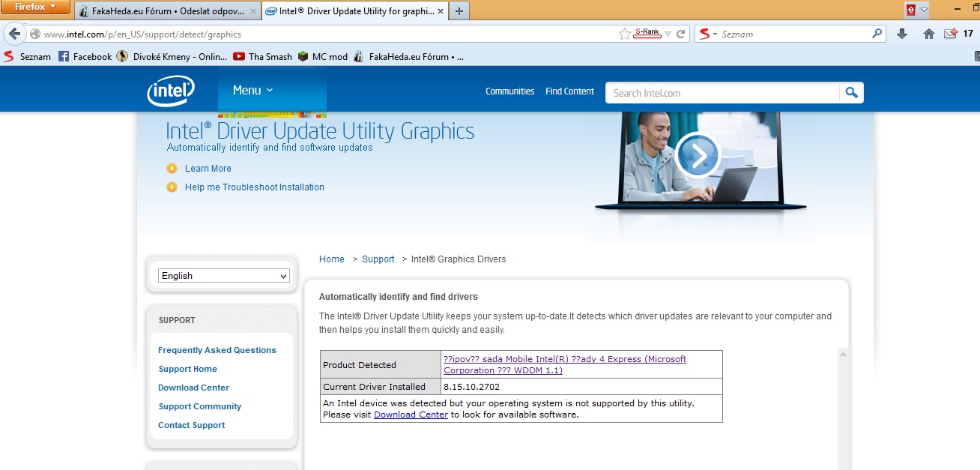
Task: Click the search magnifier in Seznam box
Action: coord(877,34)
